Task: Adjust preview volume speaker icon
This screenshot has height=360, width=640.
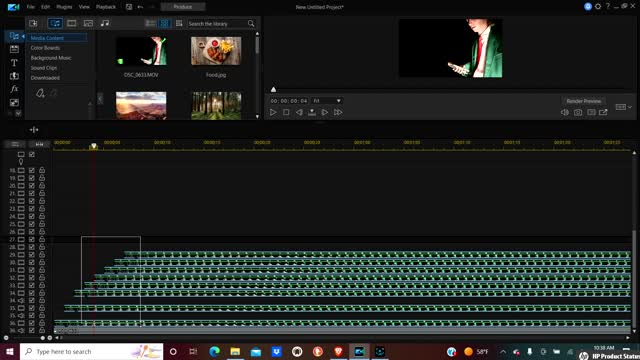Action: click(565, 112)
